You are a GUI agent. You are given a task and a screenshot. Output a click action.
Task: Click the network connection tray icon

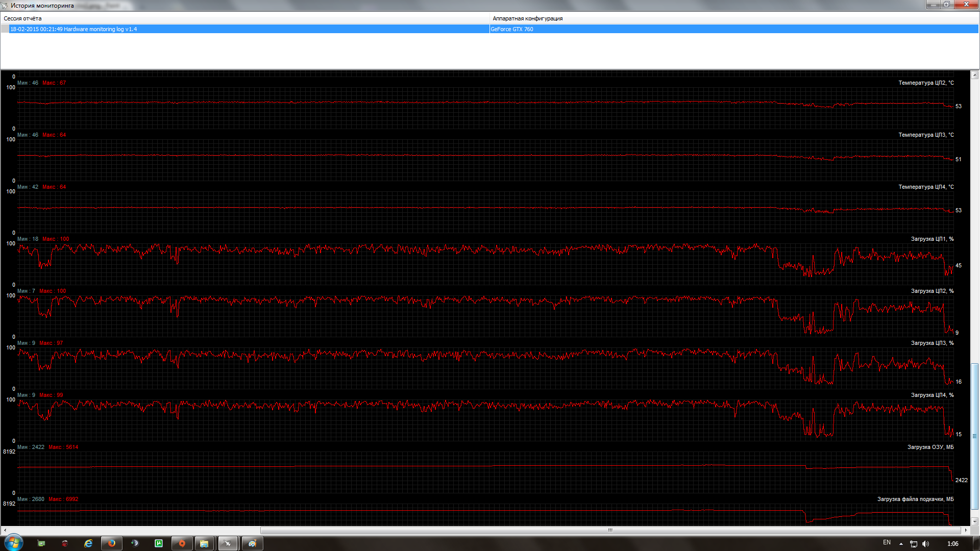click(x=914, y=544)
